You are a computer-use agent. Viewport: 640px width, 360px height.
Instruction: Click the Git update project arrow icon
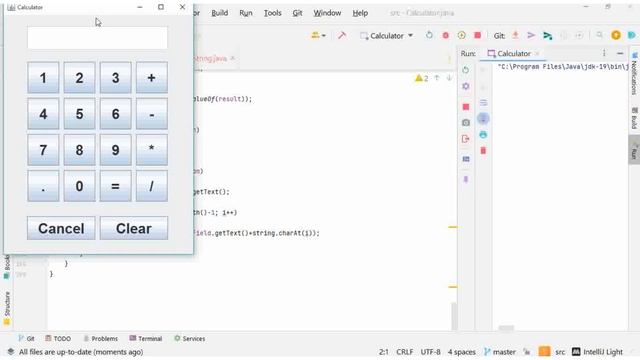pos(516,36)
